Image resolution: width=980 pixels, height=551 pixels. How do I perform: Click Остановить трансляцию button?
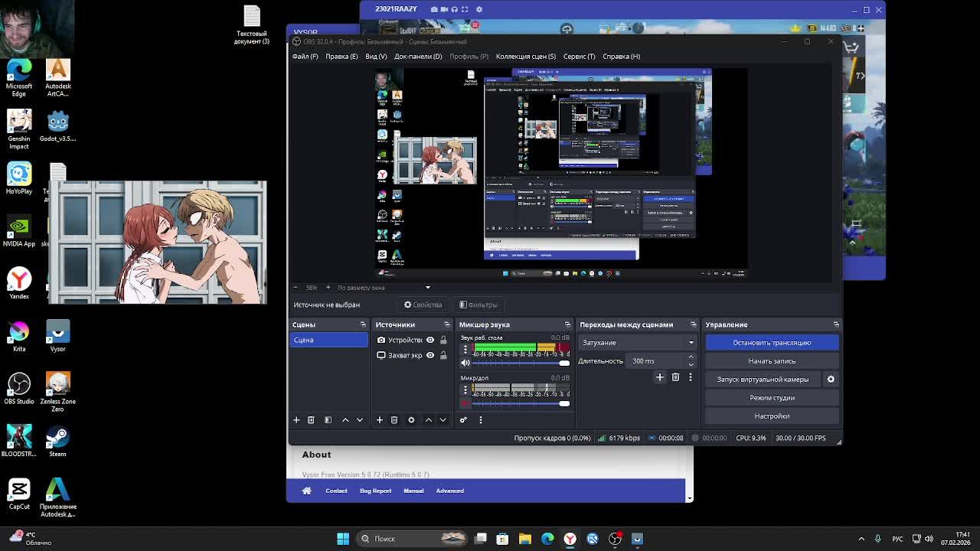coord(771,343)
